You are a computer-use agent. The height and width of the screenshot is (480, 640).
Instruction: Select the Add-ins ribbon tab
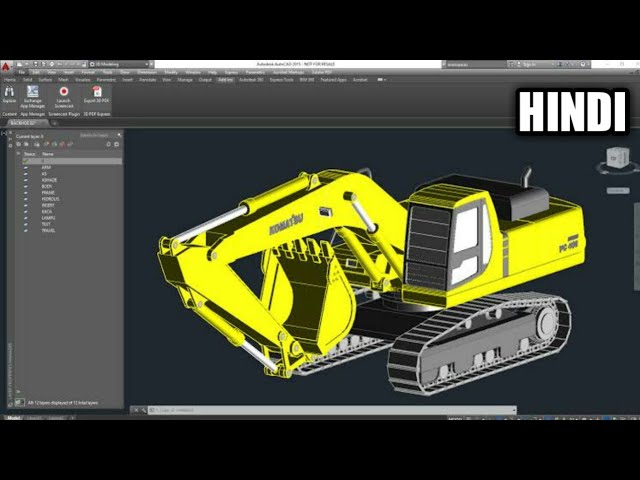[x=225, y=80]
